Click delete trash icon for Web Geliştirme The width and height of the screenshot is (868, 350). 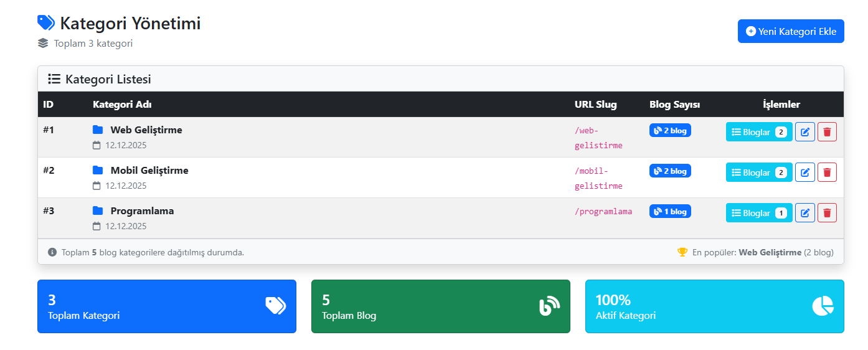(827, 132)
